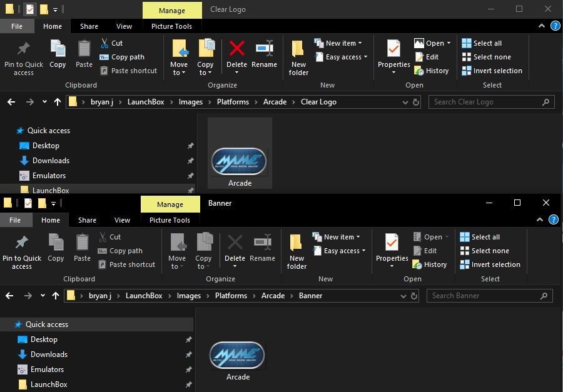This screenshot has width=563, height=392.
Task: Expand address history dropdown in Banner window
Action: (403, 296)
